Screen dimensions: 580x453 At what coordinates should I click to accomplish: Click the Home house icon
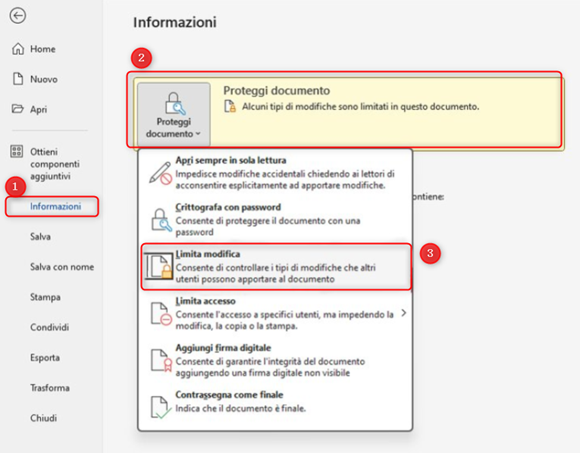click(x=18, y=48)
